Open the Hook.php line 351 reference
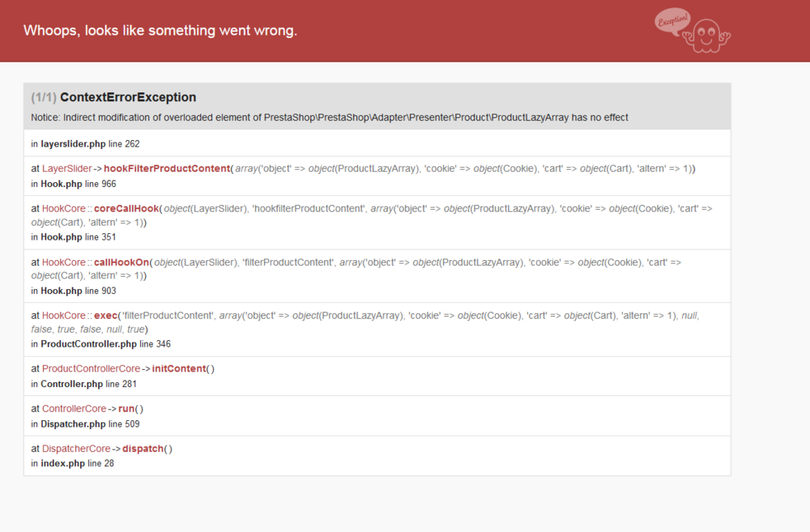Viewport: 810px width, 532px height. (79, 237)
